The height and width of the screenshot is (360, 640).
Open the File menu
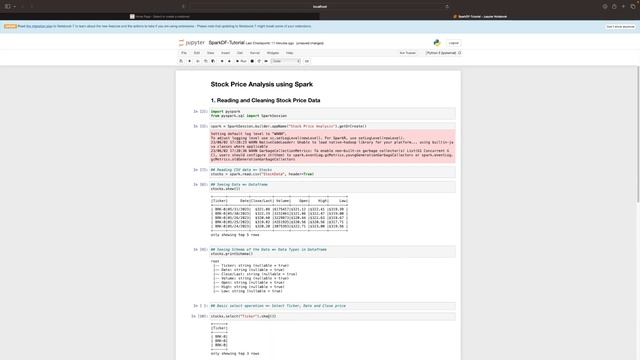[184, 53]
